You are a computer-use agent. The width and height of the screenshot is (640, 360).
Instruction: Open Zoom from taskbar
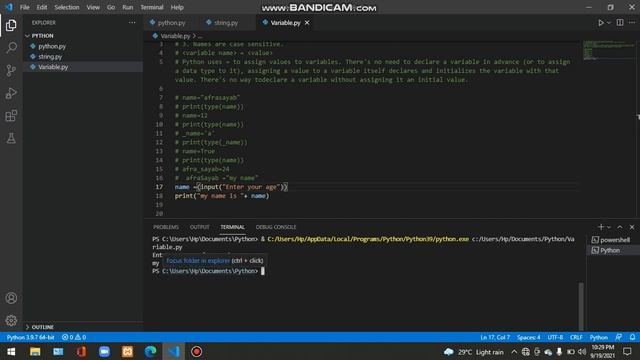tap(104, 352)
